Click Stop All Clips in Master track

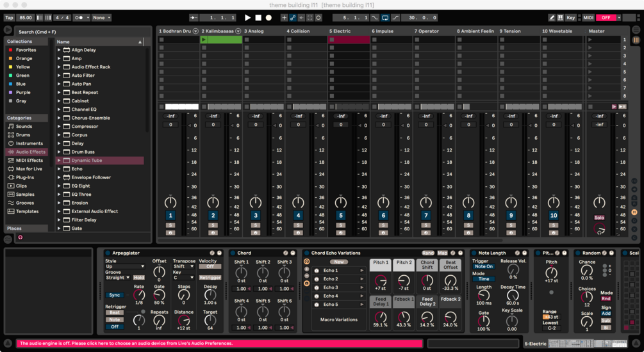(590, 107)
